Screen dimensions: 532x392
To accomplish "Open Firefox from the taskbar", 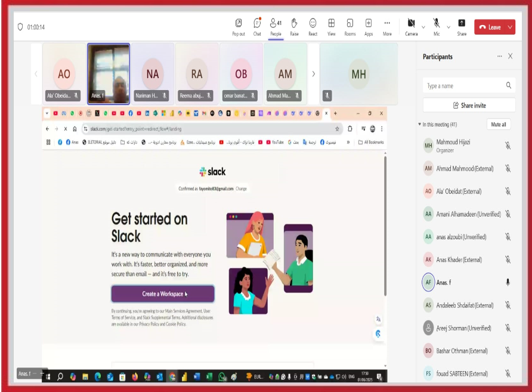I will point(135,376).
